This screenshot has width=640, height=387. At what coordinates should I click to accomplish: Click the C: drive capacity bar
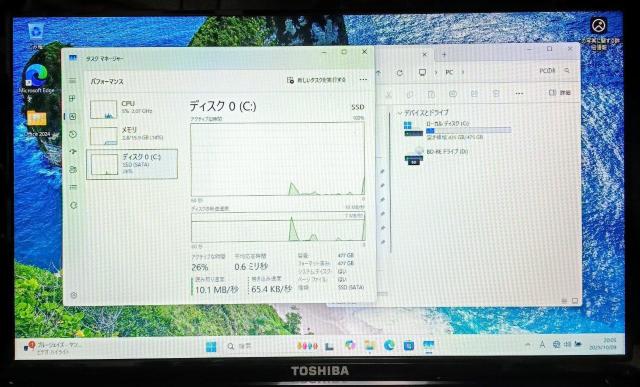469,130
